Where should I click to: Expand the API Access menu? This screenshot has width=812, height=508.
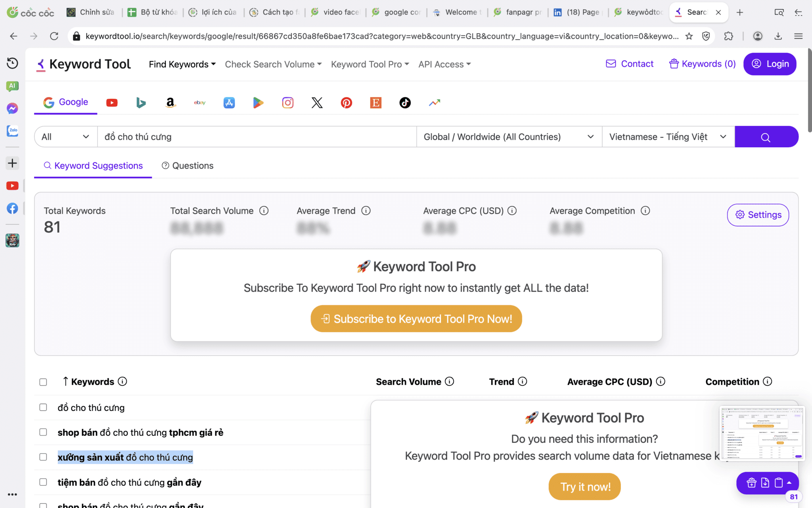point(444,64)
